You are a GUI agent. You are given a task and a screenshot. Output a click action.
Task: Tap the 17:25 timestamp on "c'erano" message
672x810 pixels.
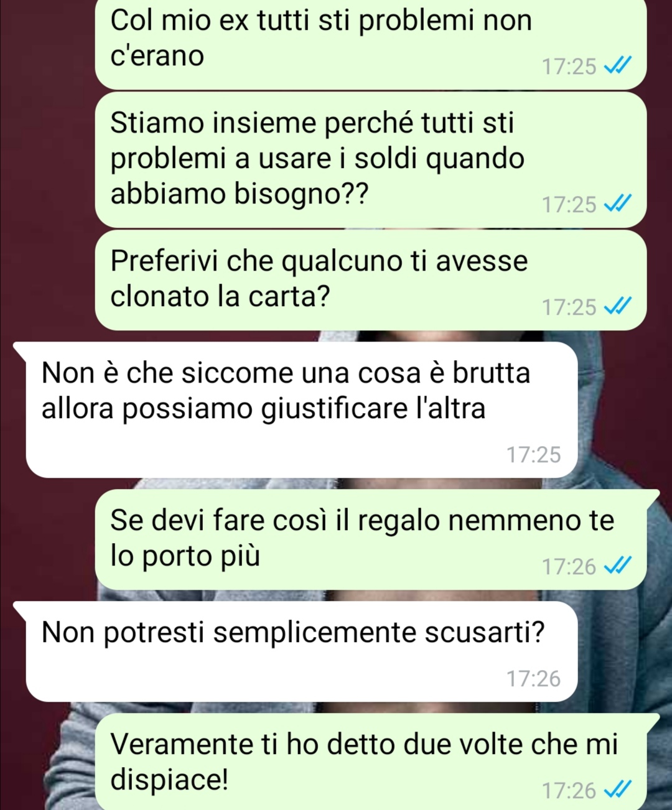tap(569, 66)
